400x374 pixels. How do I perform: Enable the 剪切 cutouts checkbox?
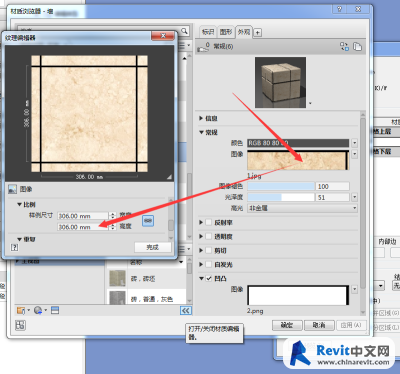pos(209,250)
